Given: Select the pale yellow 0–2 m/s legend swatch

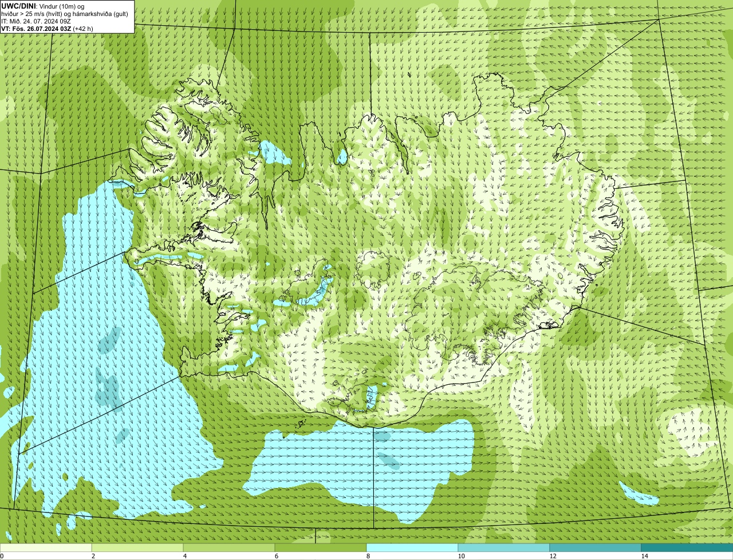Looking at the screenshot, I should coord(46,547).
